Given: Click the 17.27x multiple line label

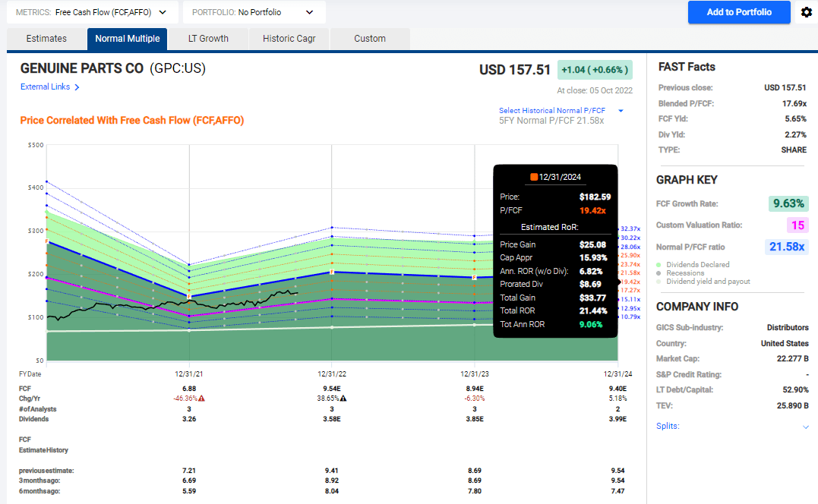Looking at the screenshot, I should point(630,290).
